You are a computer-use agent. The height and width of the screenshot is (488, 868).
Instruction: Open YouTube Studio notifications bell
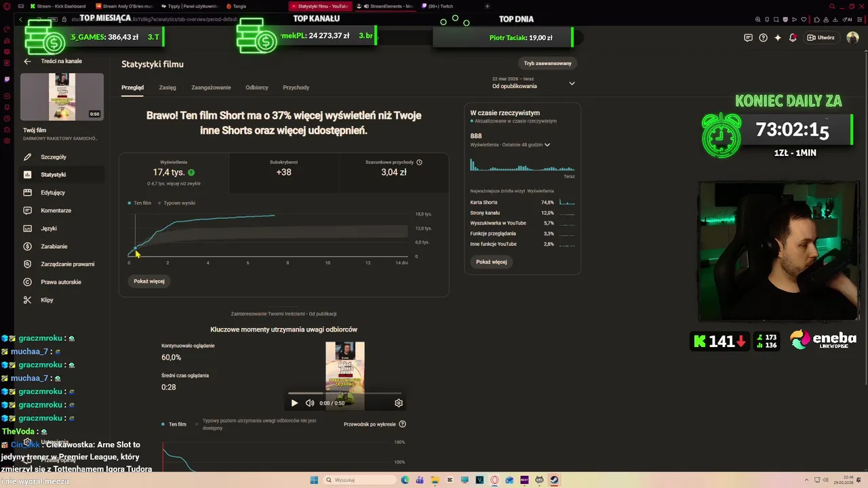pyautogui.click(x=793, y=38)
